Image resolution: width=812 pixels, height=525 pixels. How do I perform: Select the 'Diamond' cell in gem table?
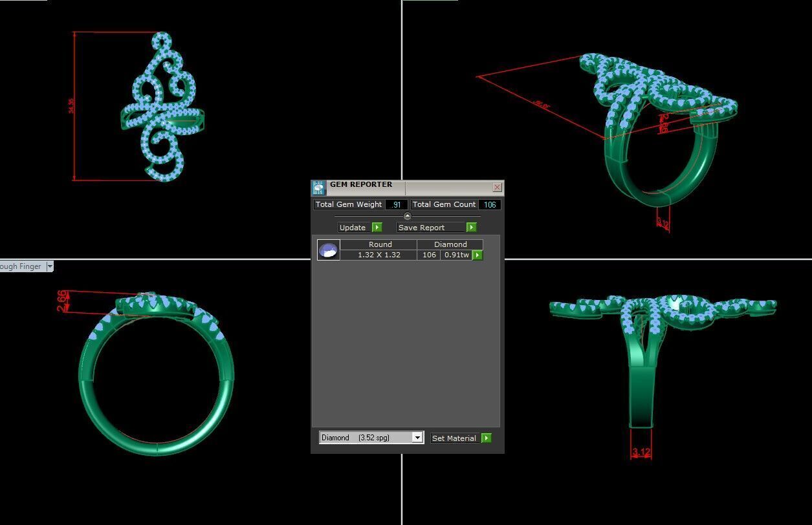[x=450, y=244]
